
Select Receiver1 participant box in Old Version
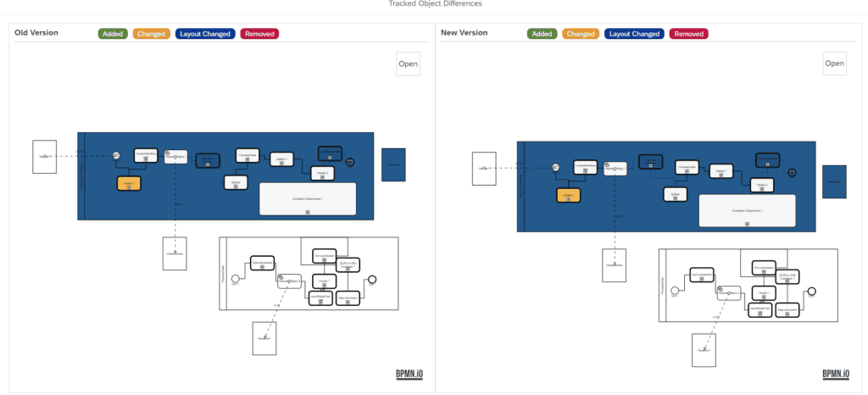point(264,338)
